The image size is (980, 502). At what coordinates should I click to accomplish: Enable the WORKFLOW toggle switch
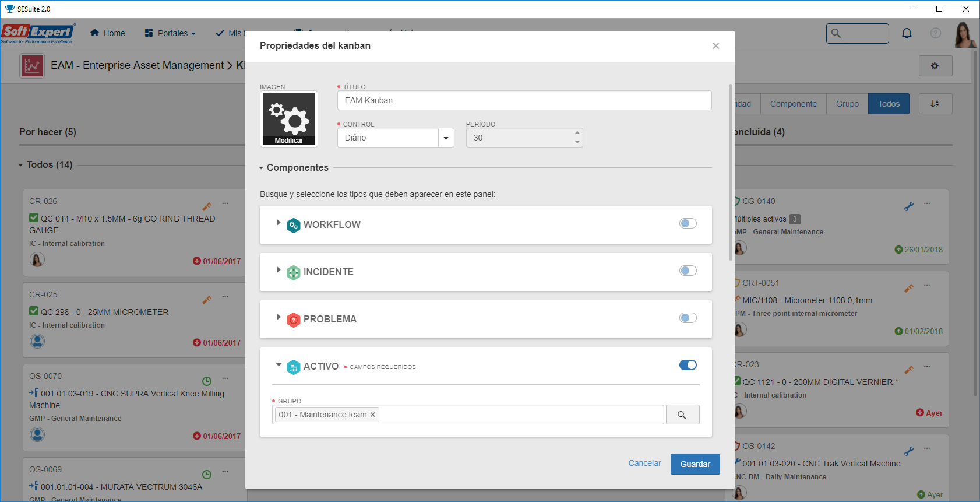point(688,223)
